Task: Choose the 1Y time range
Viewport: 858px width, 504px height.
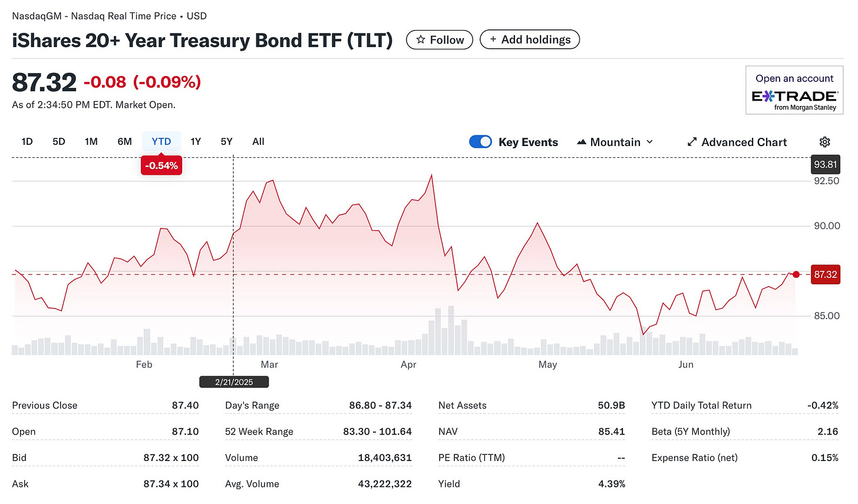Action: (196, 141)
